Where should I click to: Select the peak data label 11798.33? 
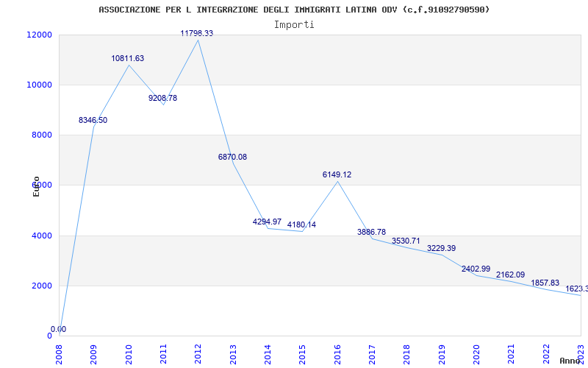click(x=197, y=33)
